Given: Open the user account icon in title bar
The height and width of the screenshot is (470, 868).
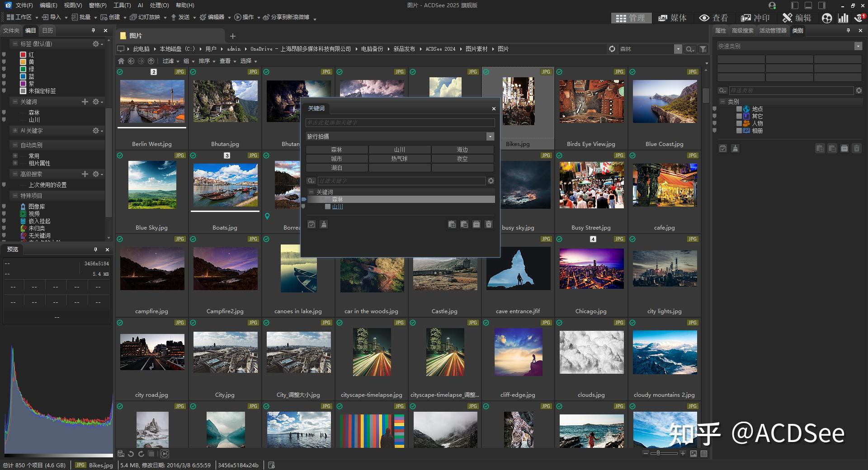Looking at the screenshot, I should (772, 5).
